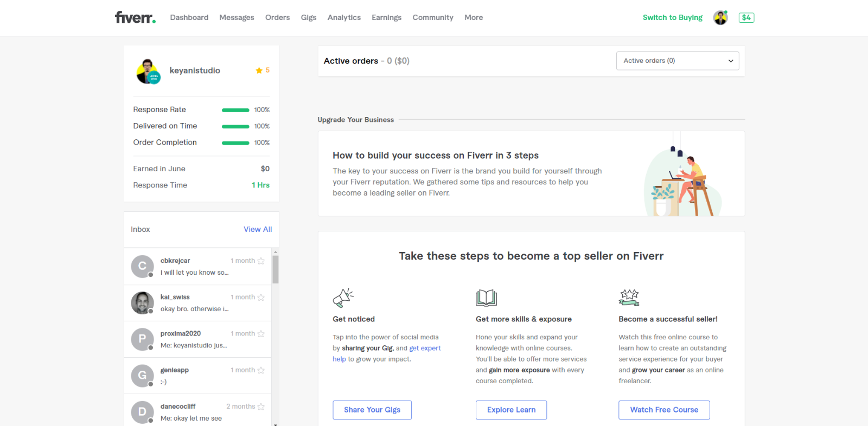Open Earnings in the navigation
The width and height of the screenshot is (868, 426).
[386, 17]
